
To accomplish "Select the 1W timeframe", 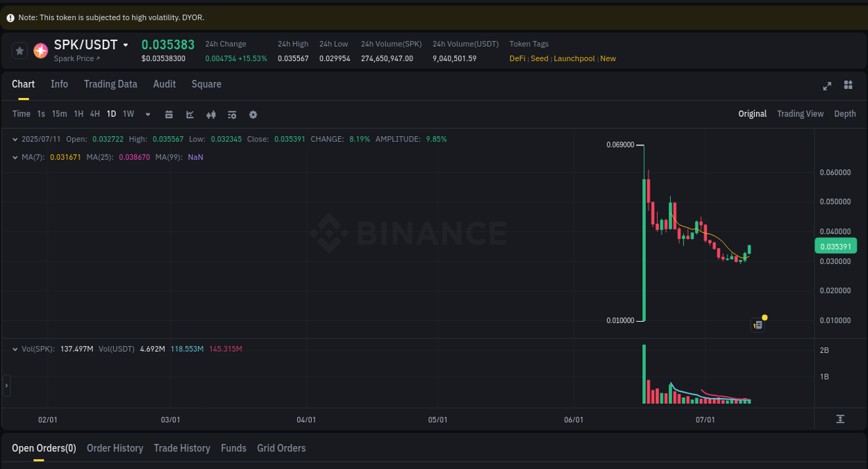I will point(128,113).
